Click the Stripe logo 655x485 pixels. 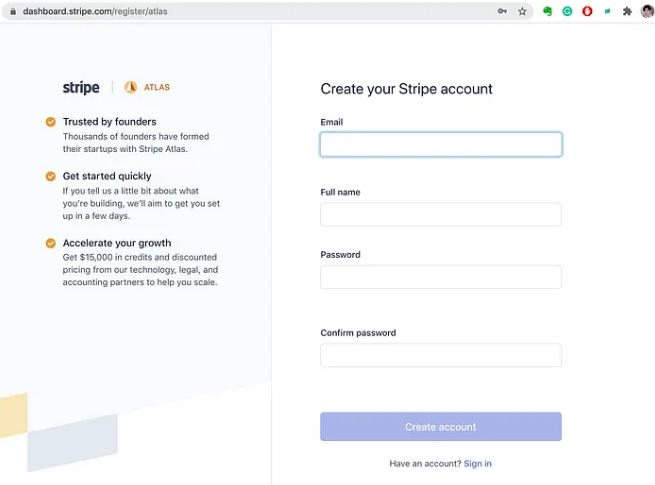click(81, 87)
